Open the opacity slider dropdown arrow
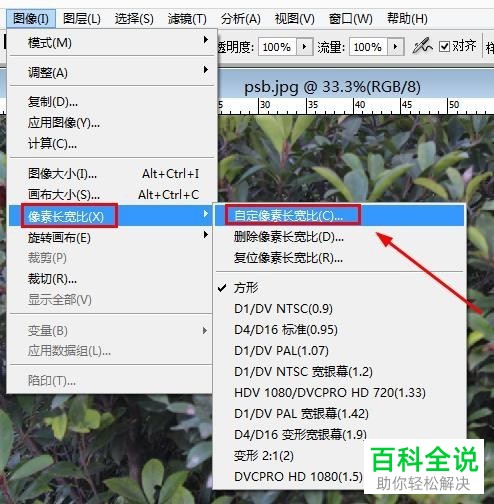Viewport: 494px width, 504px height. 304,47
